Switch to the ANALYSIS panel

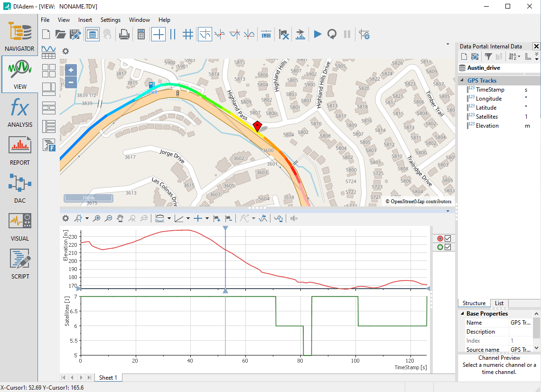[19, 112]
